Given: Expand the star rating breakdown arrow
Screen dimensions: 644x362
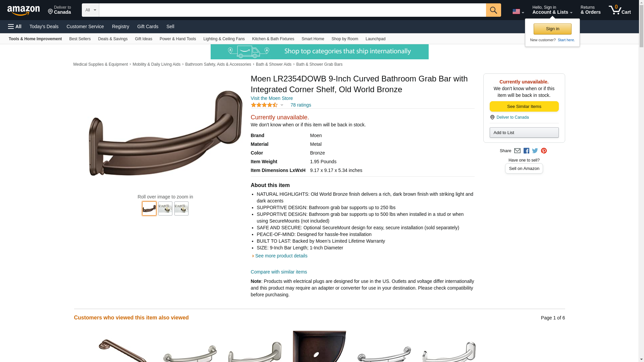Looking at the screenshot, I should click(282, 105).
